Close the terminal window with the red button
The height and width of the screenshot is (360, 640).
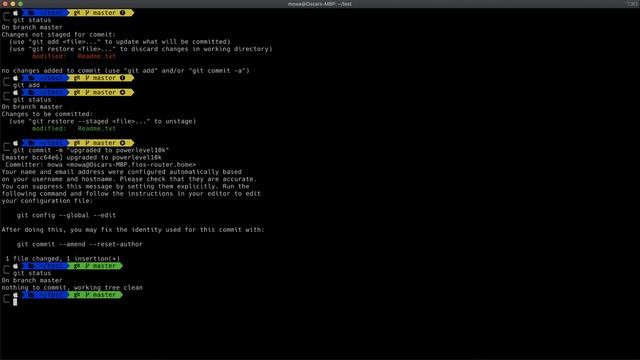coord(5,4)
